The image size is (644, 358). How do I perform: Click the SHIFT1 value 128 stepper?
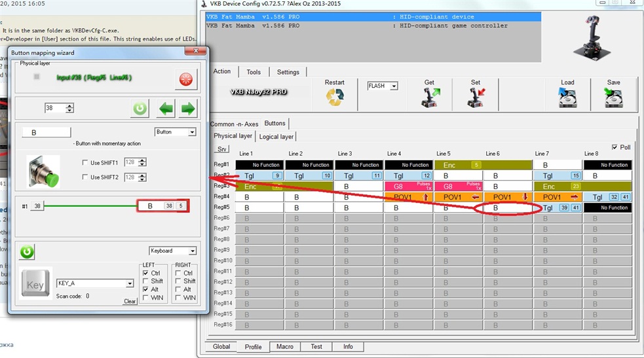click(142, 162)
